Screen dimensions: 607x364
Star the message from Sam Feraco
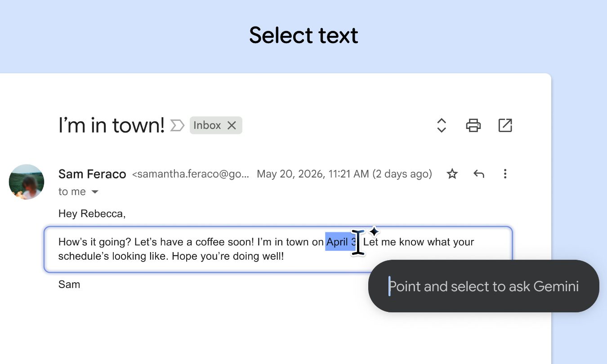click(x=452, y=174)
